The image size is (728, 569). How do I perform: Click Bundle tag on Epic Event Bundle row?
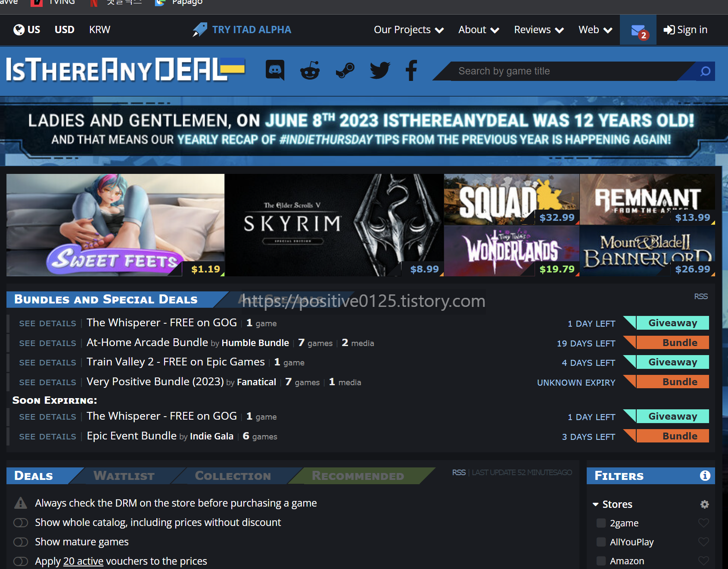coord(672,436)
